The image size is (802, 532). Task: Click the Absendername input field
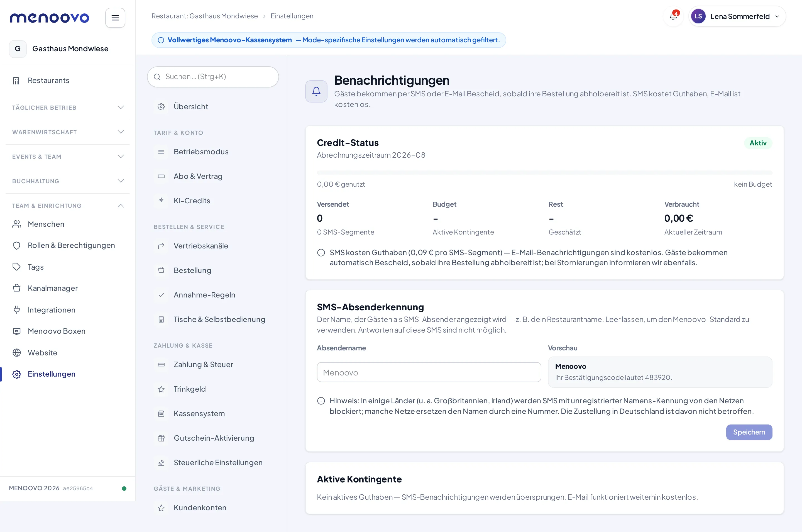coord(429,372)
